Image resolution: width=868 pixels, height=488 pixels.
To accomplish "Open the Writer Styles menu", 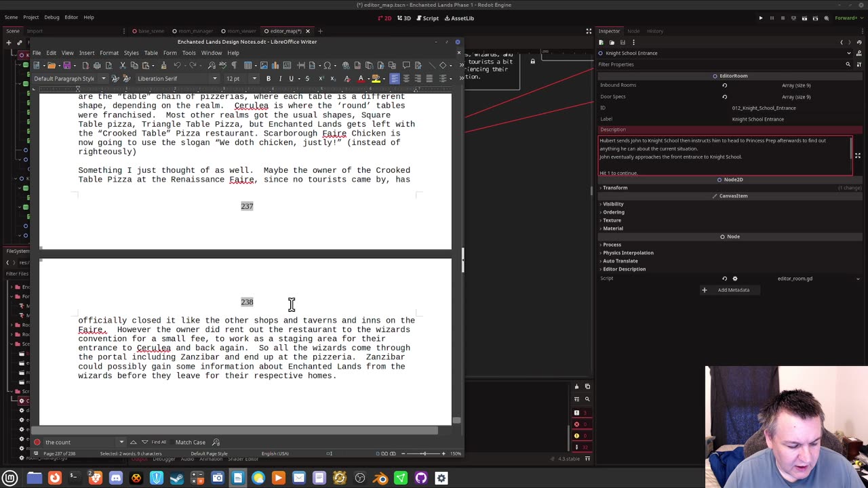I will tap(131, 53).
